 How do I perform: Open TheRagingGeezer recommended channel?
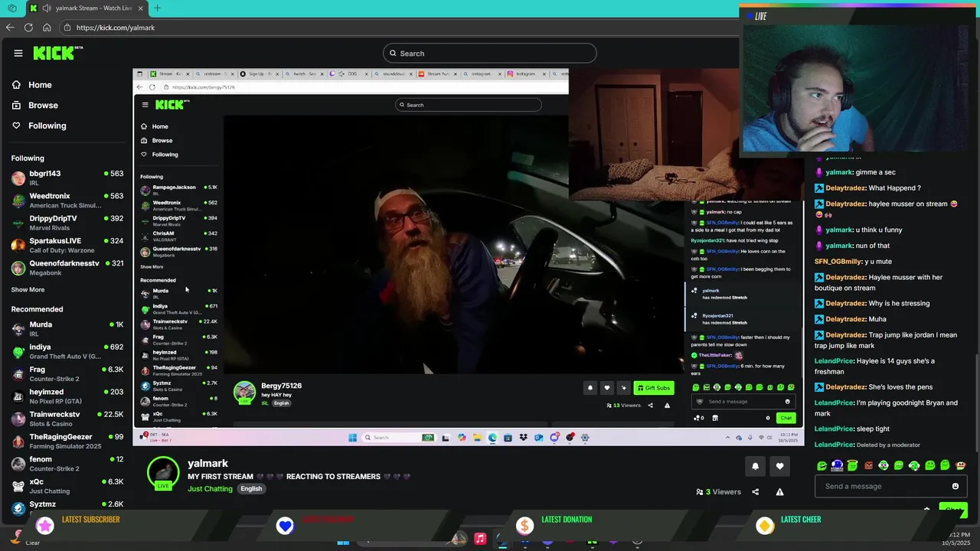point(67,441)
